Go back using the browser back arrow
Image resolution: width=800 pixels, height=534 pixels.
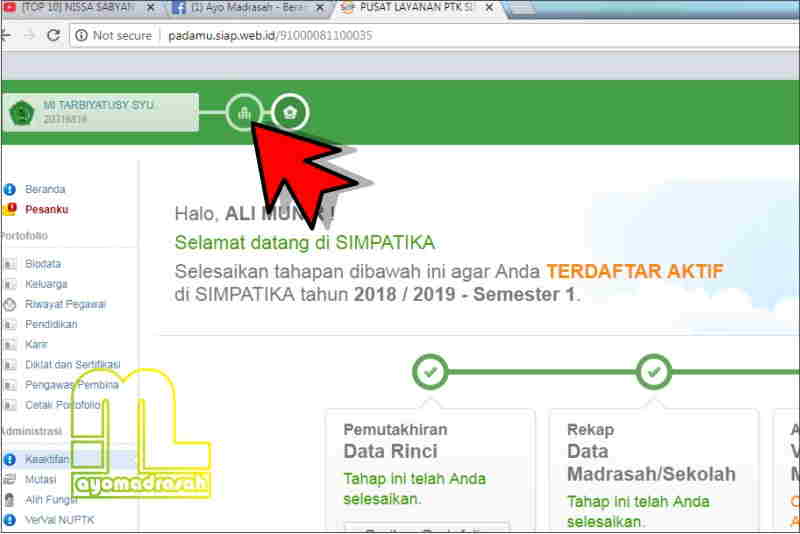[5, 35]
